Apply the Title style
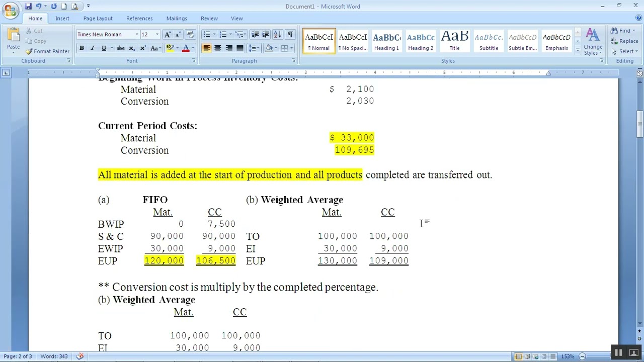 tap(454, 41)
